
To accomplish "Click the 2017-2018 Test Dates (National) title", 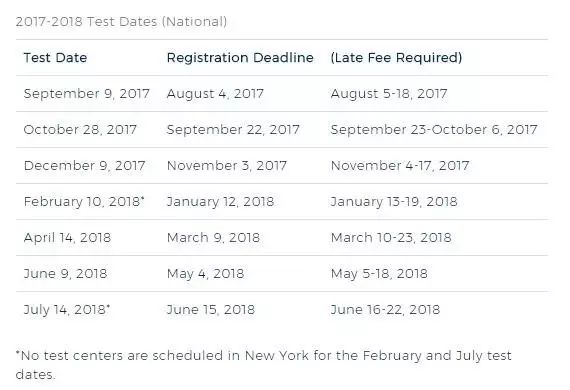I will (121, 21).
